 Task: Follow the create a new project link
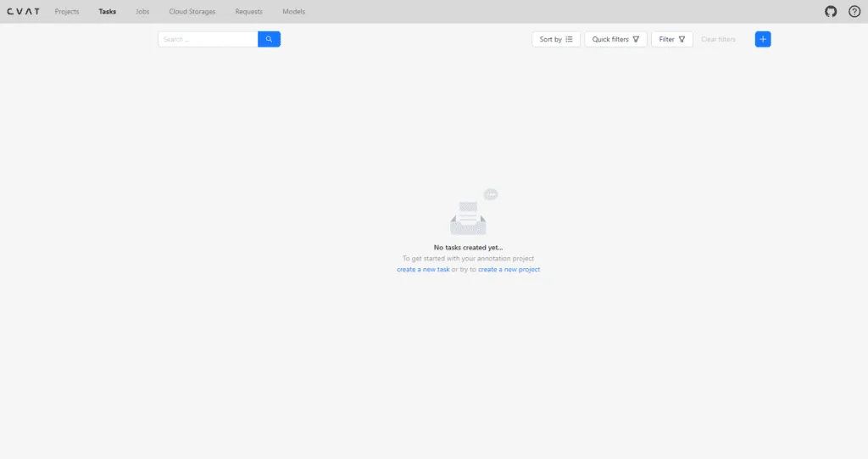509,270
